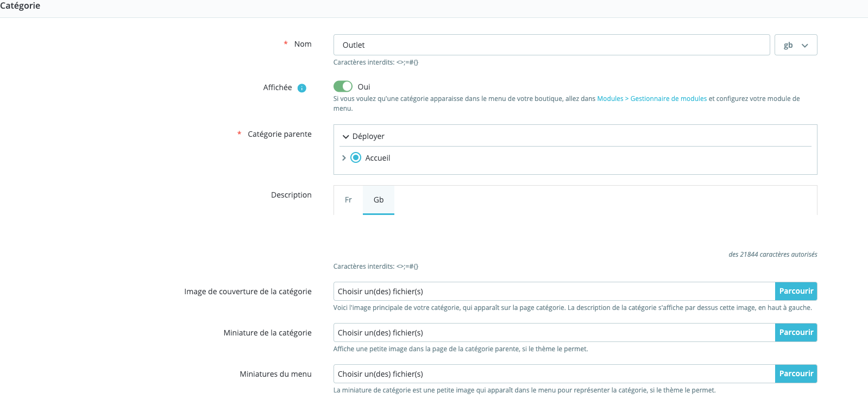Click the Nom field containing Outlet
Screen dimensions: 868x399
551,45
